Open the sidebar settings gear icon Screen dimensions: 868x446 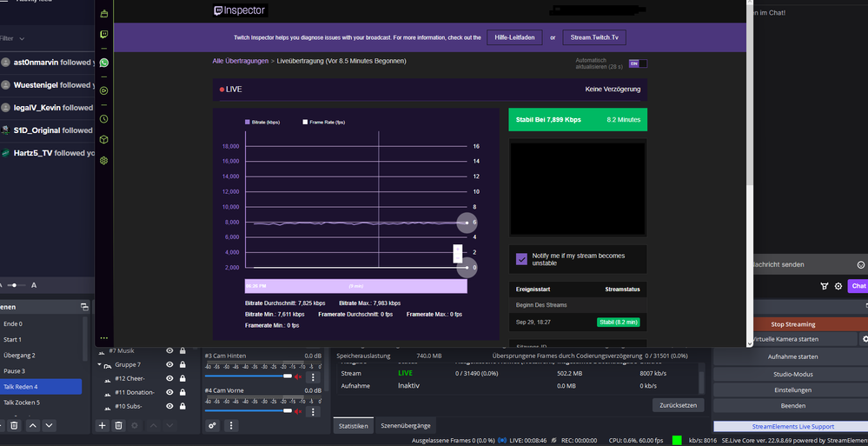[x=103, y=161]
